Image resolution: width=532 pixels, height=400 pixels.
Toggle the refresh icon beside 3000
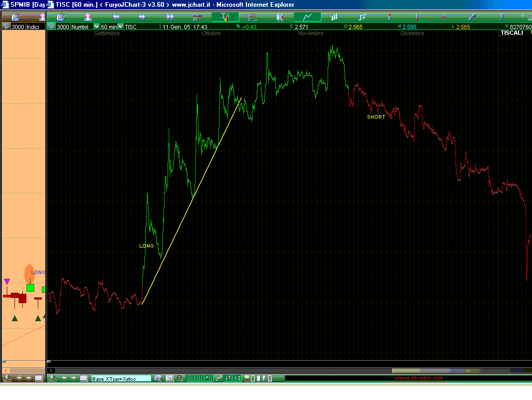point(51,26)
